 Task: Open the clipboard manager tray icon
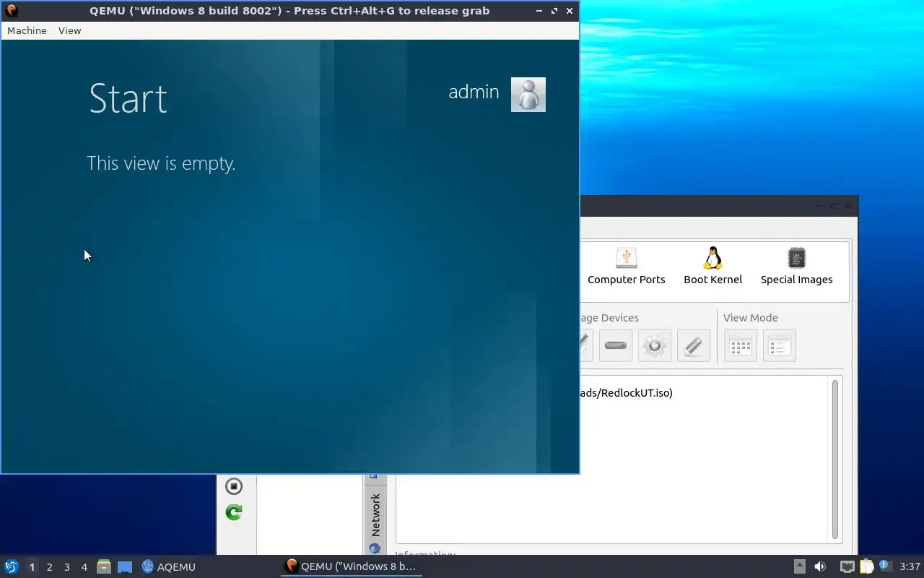[866, 566]
